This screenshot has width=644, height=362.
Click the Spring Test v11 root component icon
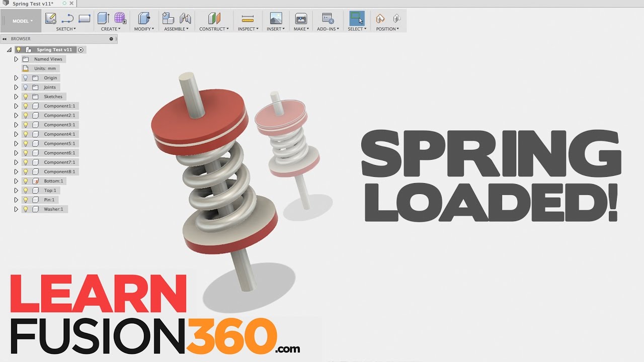(x=28, y=50)
